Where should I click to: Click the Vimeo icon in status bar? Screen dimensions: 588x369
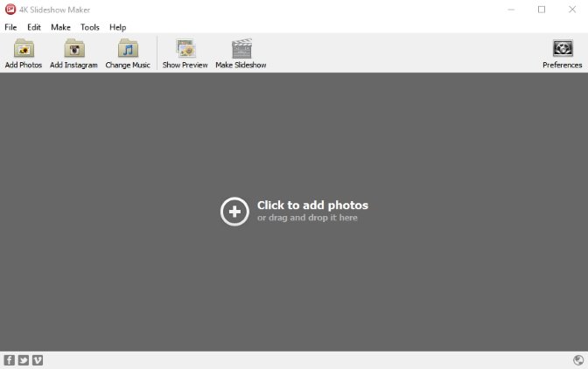38,360
